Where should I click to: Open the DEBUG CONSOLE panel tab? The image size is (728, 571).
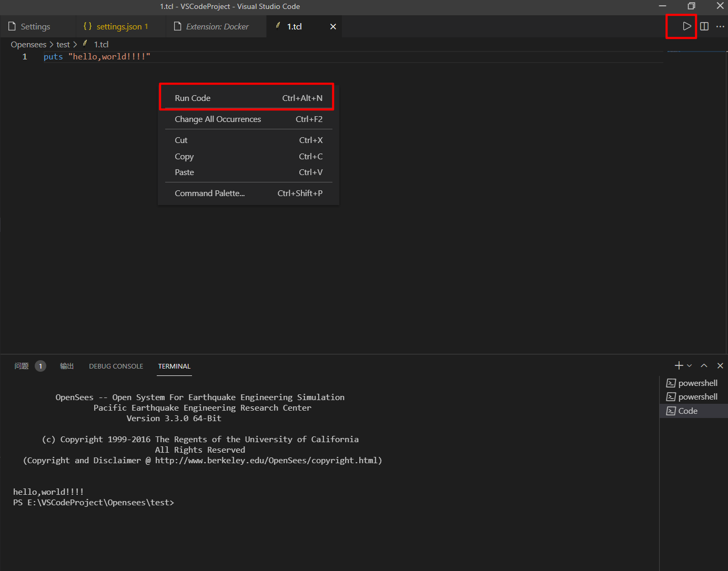pyautogui.click(x=116, y=366)
